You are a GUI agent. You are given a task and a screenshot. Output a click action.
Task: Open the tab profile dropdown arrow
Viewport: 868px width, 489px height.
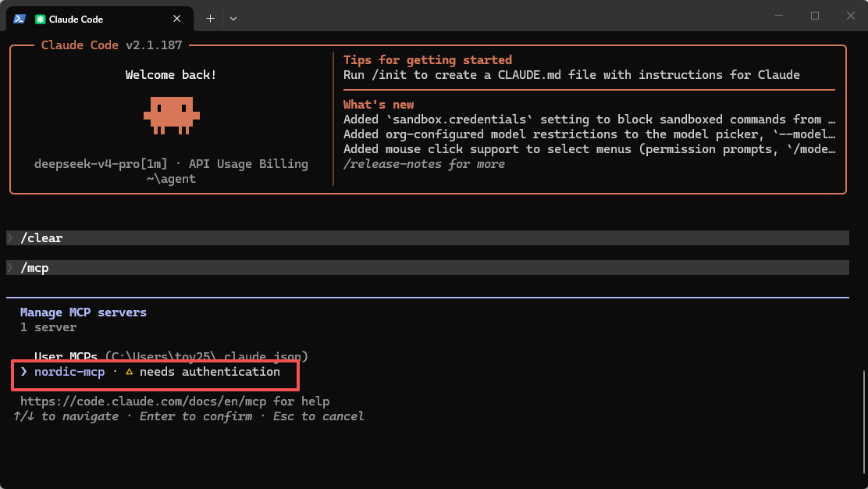click(x=233, y=18)
